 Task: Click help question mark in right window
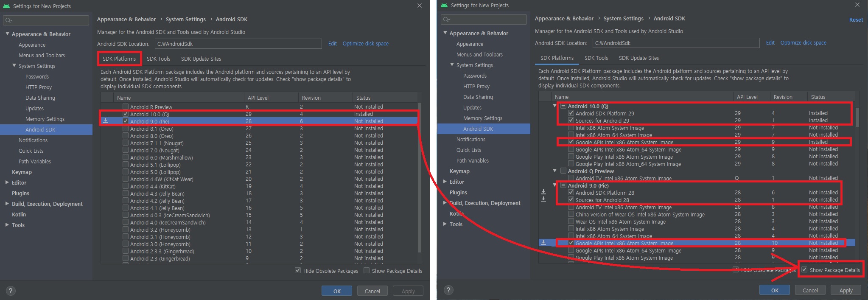click(448, 290)
